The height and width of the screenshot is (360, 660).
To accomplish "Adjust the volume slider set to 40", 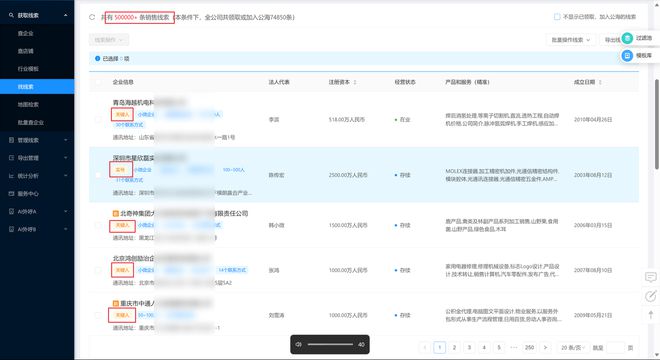I will tap(330, 344).
